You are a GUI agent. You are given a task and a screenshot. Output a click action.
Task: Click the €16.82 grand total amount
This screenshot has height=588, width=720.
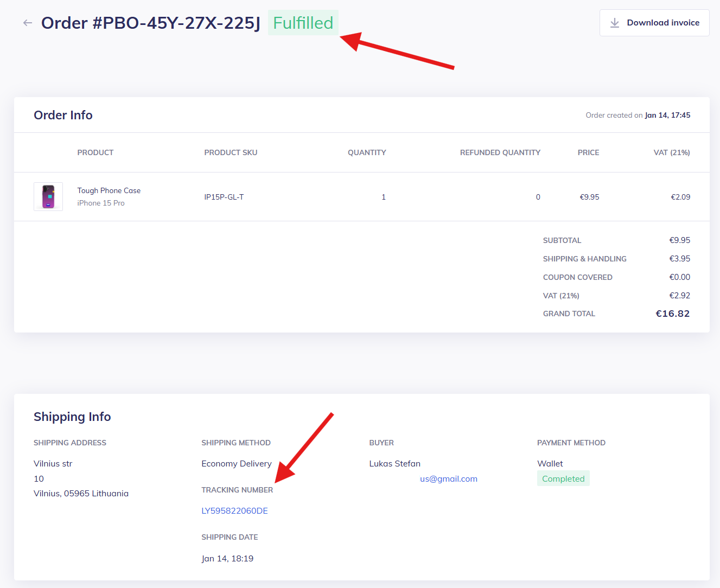coord(672,314)
